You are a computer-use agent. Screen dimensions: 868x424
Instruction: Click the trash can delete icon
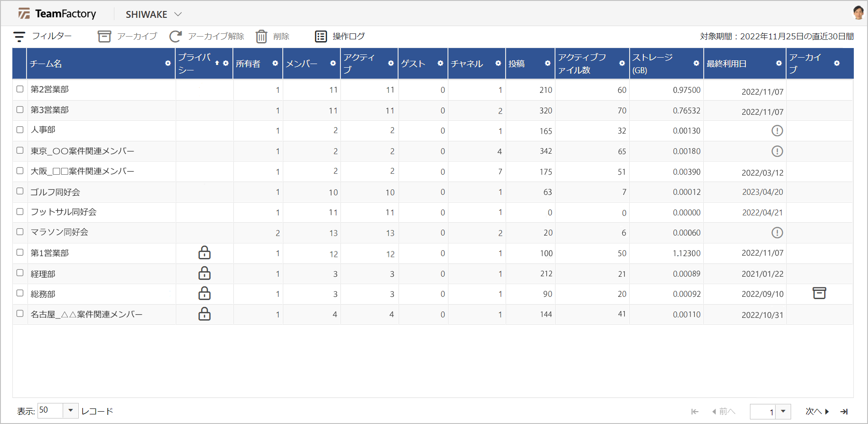(261, 37)
